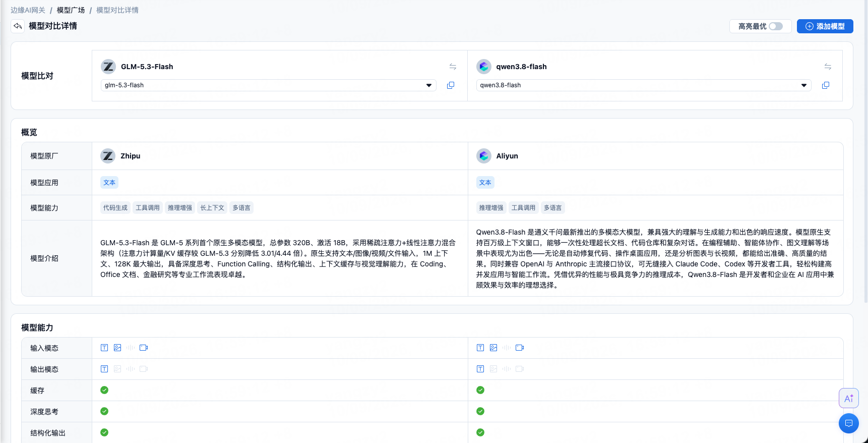Viewport: 868px width, 443px height.
Task: Select the 代码生成 capability tag
Action: 115,208
